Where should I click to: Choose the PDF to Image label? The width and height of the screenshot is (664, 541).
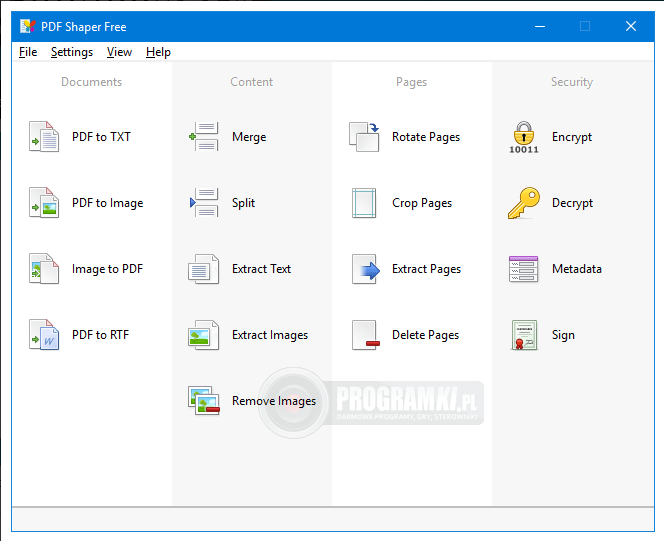click(108, 203)
